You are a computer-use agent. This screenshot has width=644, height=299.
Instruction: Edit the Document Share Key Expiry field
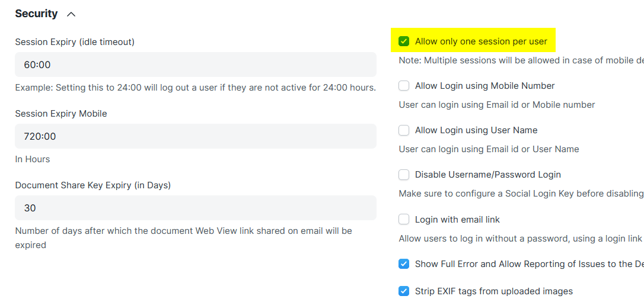pyautogui.click(x=196, y=208)
